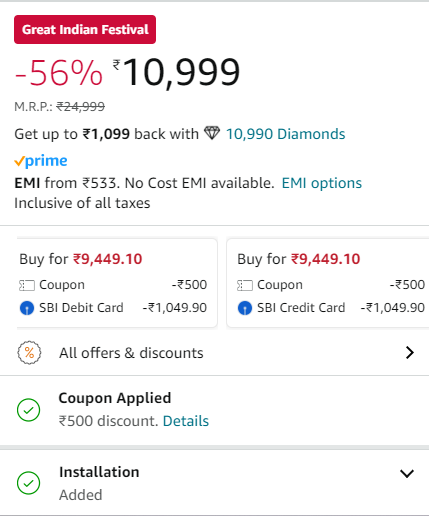Viewport: 429px width, 516px height.
Task: Click the Installation heading
Action: click(x=99, y=472)
